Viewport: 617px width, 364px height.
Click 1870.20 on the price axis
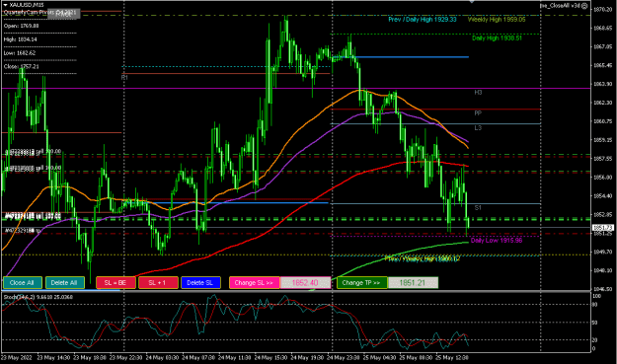tap(602, 10)
